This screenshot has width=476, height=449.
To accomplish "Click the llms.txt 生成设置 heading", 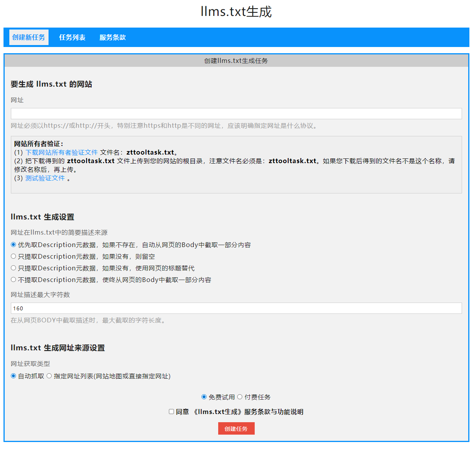I will tap(42, 217).
